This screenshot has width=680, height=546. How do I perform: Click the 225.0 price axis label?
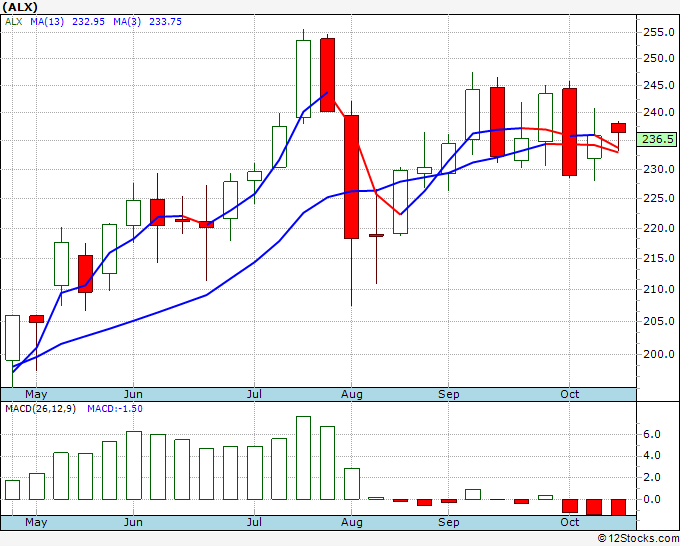pyautogui.click(x=659, y=199)
